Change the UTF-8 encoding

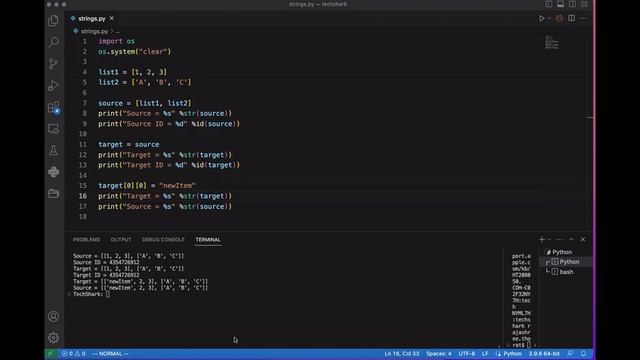point(467,354)
